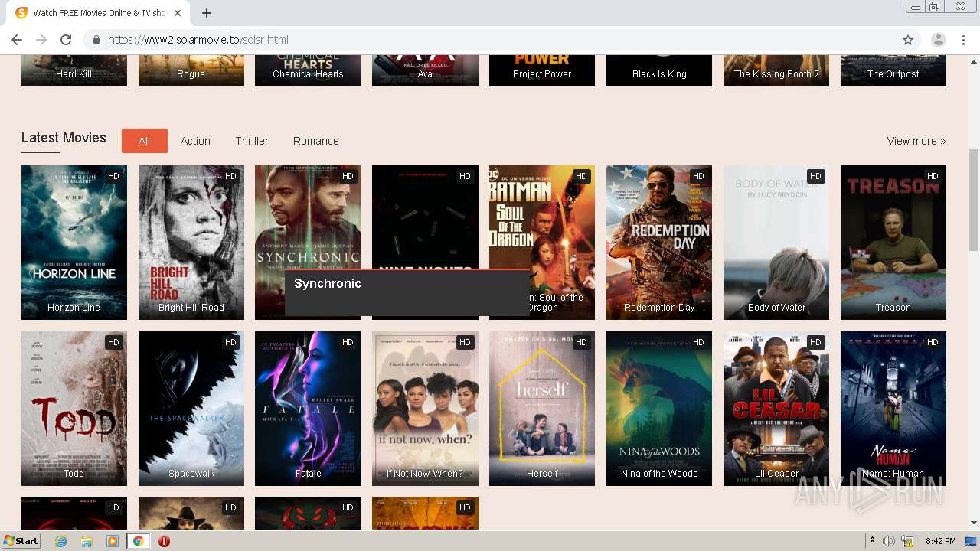Image resolution: width=980 pixels, height=551 pixels.
Task: Click the HD badge on Treason poster
Action: (x=933, y=176)
